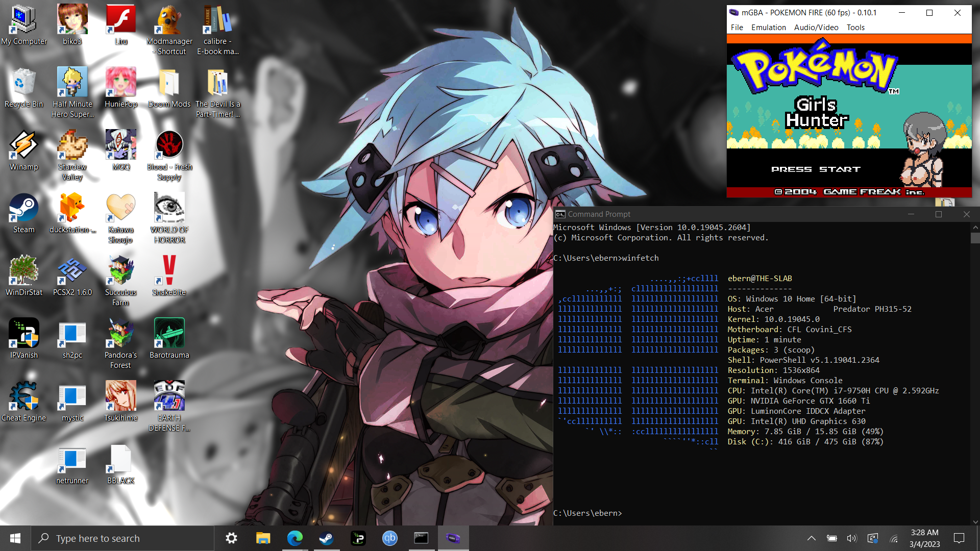Open the biko3 desktop shortcut
The image size is (980, 551).
tap(72, 24)
